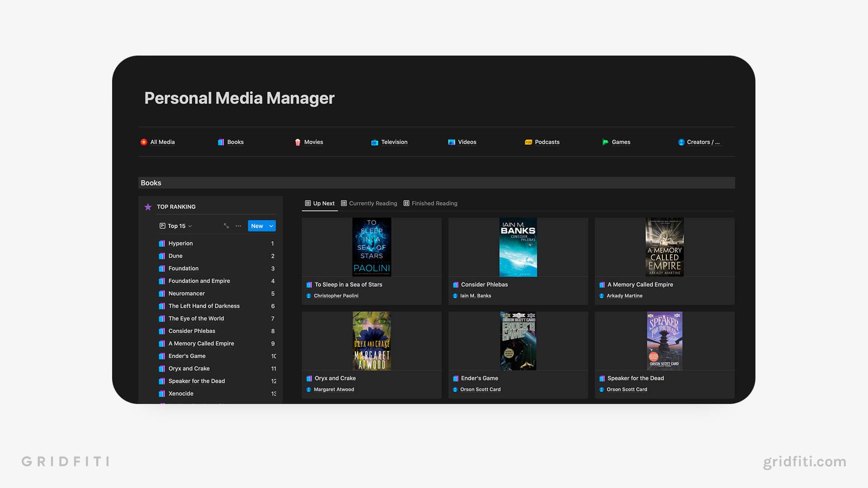Viewport: 868px width, 488px height.
Task: Click the book icon beside Hyperion
Action: [162, 243]
